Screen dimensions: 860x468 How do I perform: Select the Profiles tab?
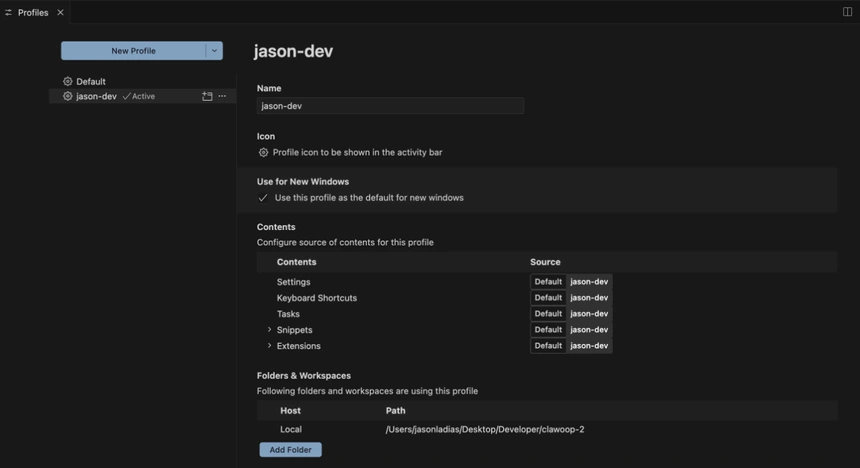click(x=32, y=12)
